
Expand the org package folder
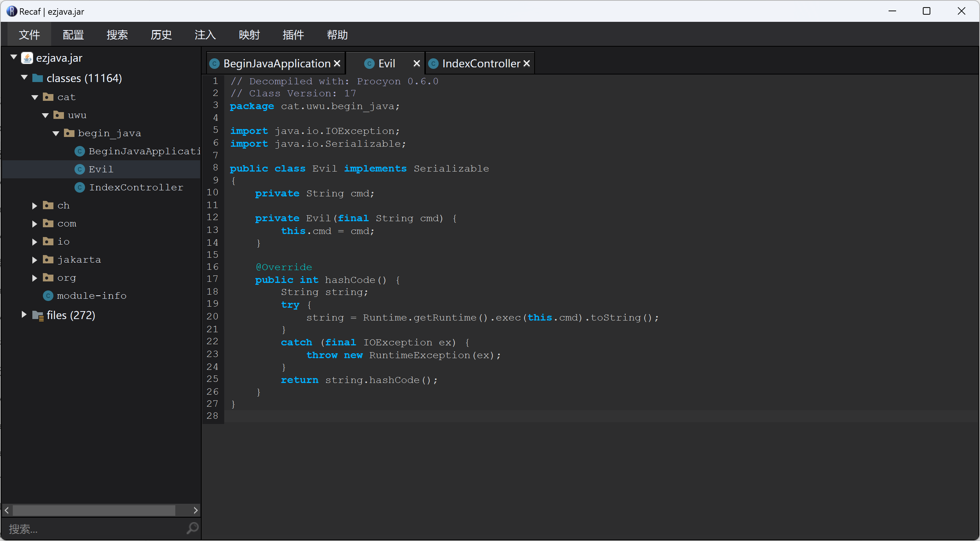pos(35,278)
